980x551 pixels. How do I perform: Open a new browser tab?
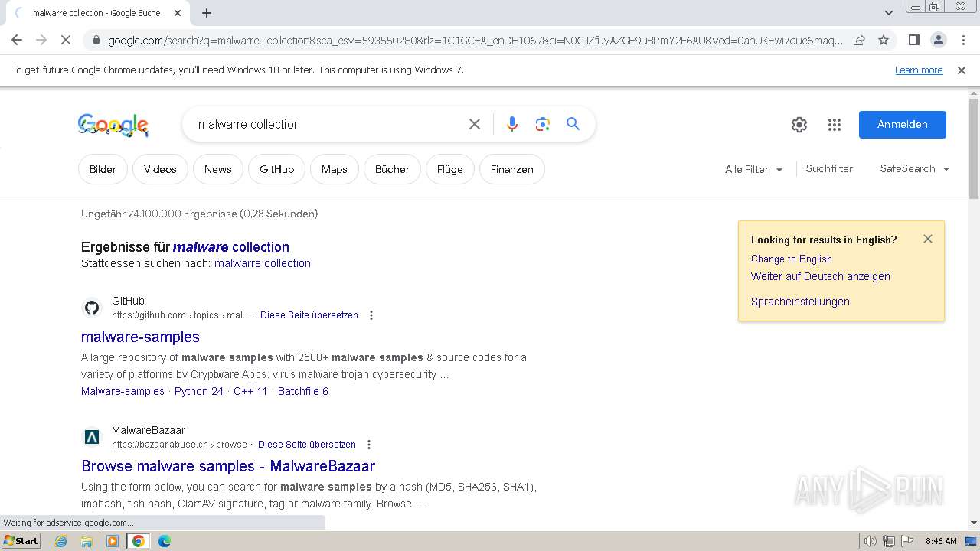point(207,13)
